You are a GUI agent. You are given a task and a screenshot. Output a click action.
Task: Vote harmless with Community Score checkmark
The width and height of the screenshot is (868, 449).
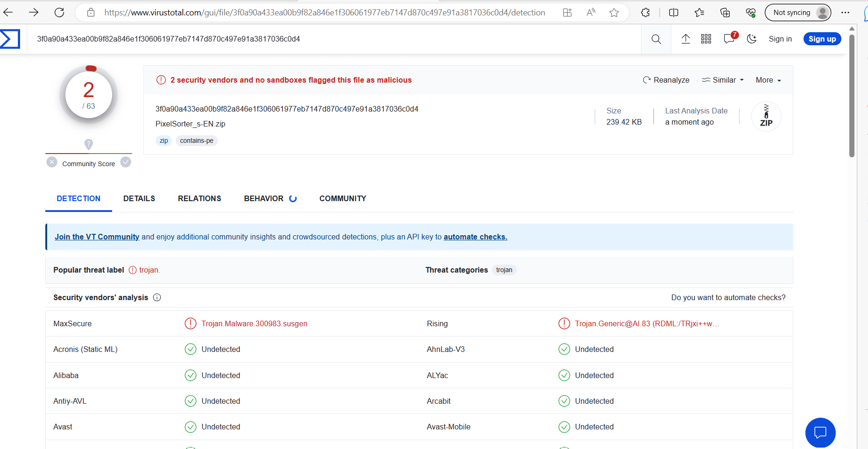[x=126, y=162]
